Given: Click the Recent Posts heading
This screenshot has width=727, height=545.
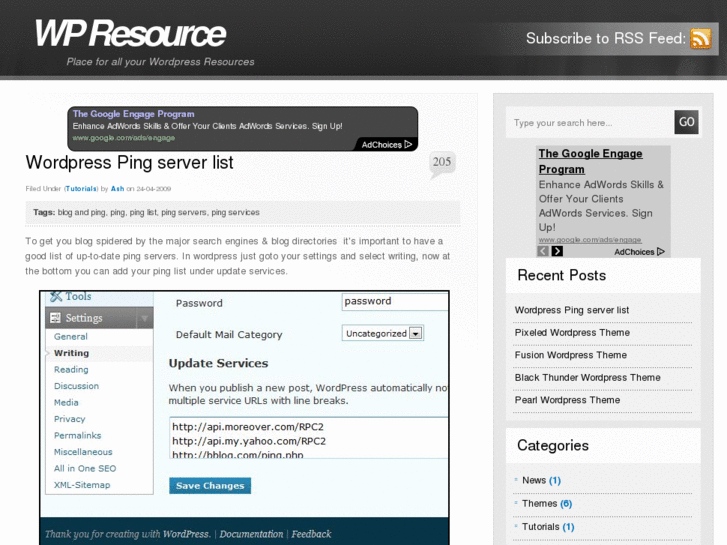Looking at the screenshot, I should 561,276.
